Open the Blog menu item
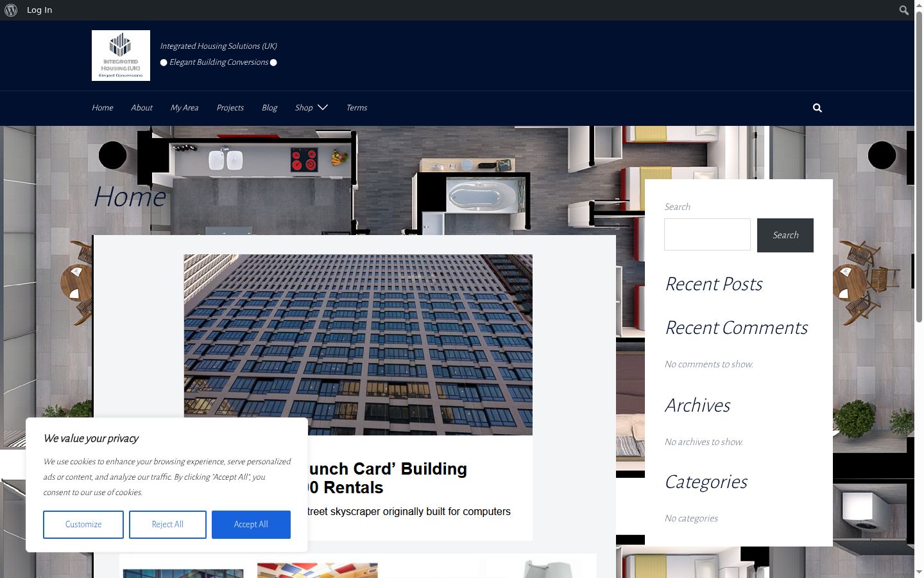924x578 pixels. pyautogui.click(x=269, y=108)
